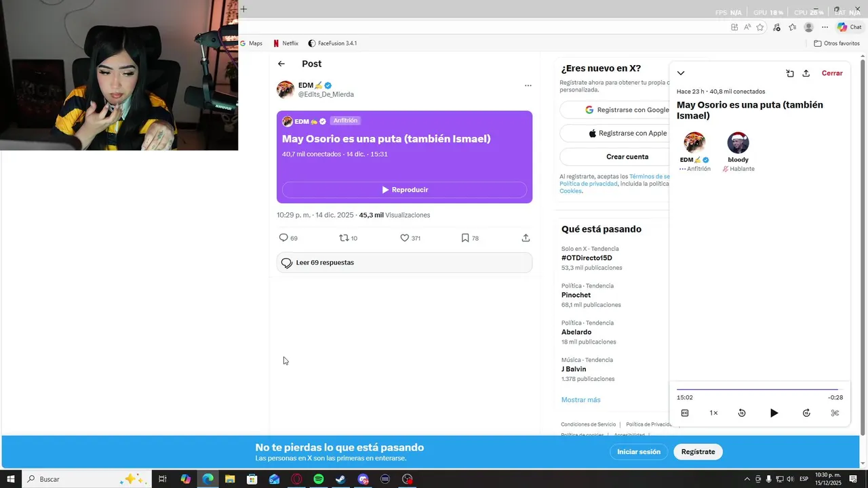Open Condiciones de Servicio footer link

click(x=588, y=424)
